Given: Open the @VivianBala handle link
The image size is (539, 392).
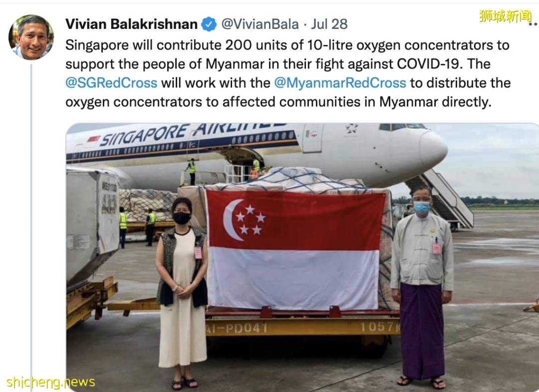Looking at the screenshot, I should pos(260,24).
